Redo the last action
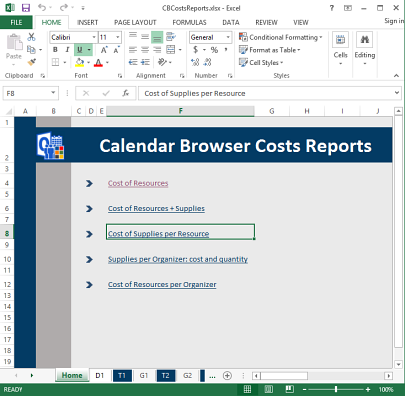Image resolution: width=405 pixels, height=396 pixels. coord(64,7)
